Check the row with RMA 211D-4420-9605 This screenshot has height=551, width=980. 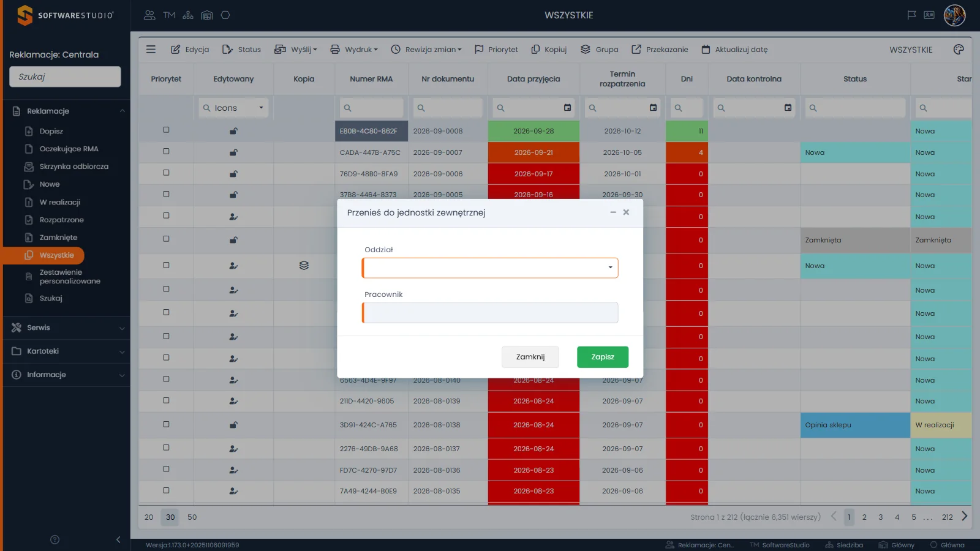click(166, 400)
